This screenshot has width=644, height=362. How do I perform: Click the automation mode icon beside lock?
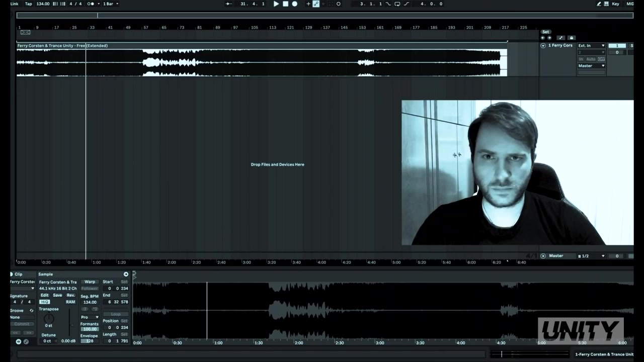coord(561,38)
